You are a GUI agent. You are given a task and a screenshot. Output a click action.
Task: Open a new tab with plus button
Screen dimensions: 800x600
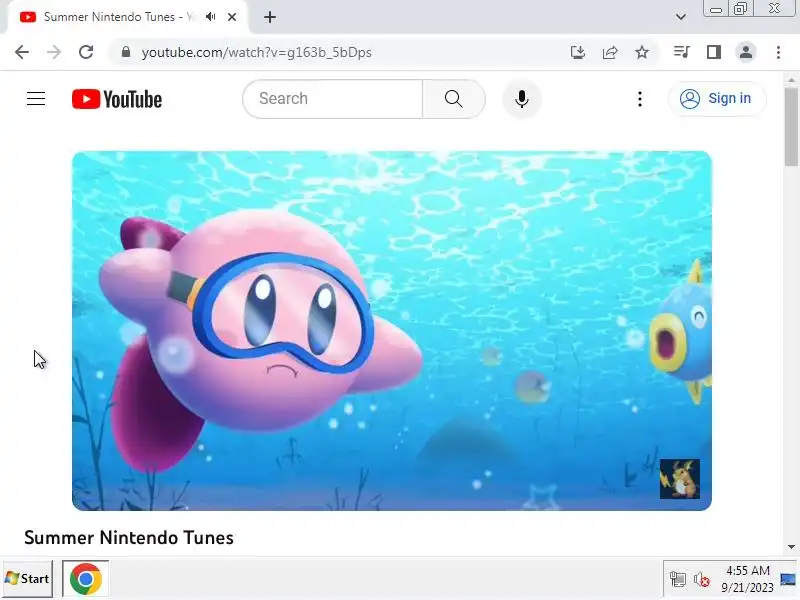[270, 17]
